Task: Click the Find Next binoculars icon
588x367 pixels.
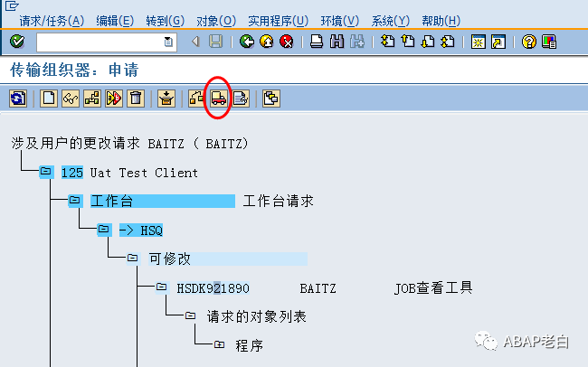Action: tap(357, 42)
